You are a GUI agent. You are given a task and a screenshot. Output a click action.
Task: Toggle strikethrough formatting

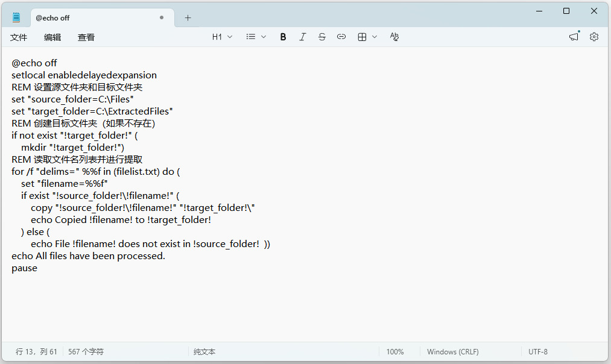pyautogui.click(x=322, y=37)
